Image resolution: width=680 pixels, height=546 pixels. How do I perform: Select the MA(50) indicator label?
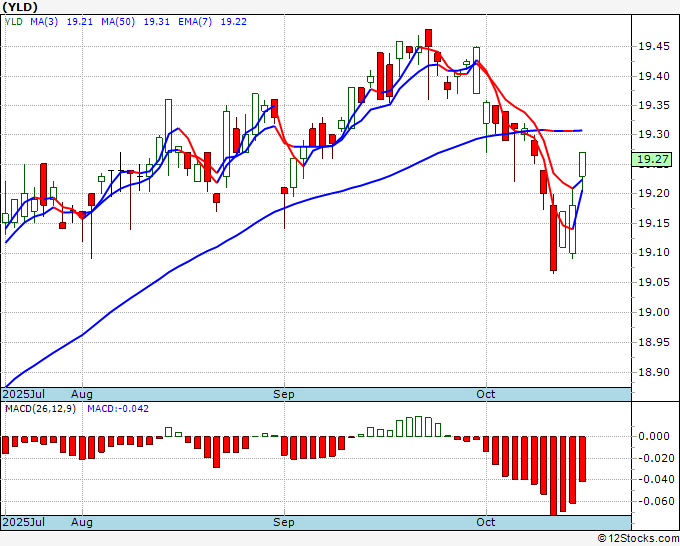(x=118, y=21)
